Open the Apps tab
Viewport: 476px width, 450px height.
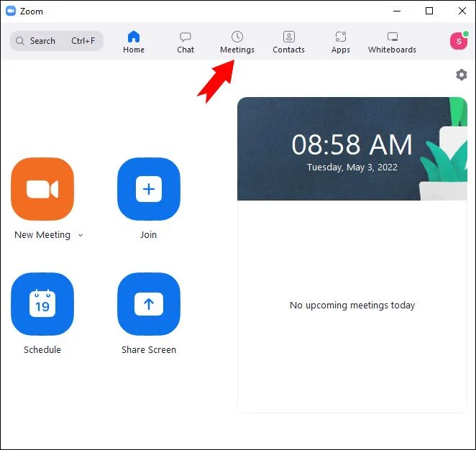(x=341, y=42)
